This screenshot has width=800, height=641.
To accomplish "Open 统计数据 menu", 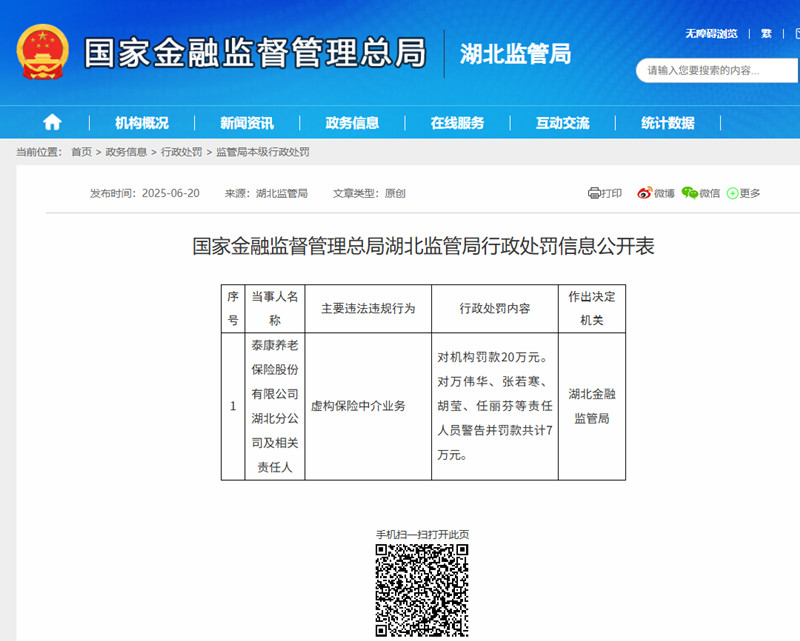I will pos(667,123).
